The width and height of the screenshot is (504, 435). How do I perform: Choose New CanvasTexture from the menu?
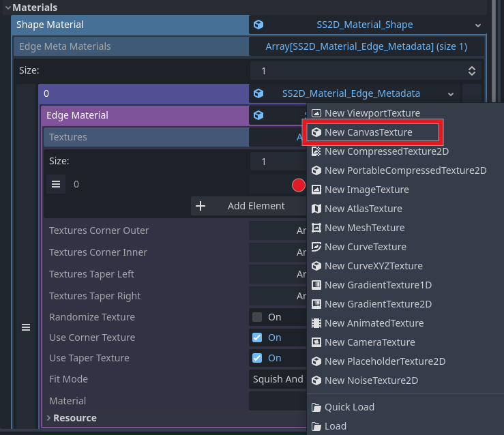(x=368, y=132)
